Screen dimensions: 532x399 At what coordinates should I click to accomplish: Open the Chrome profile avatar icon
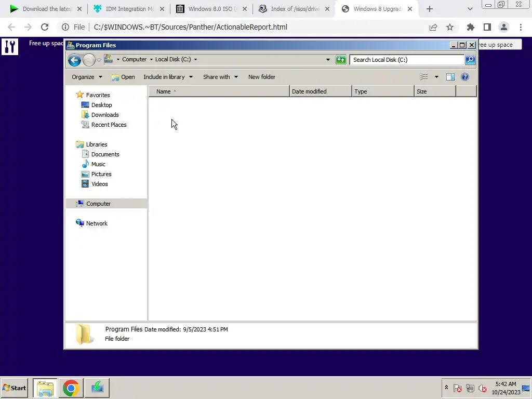pos(504,27)
